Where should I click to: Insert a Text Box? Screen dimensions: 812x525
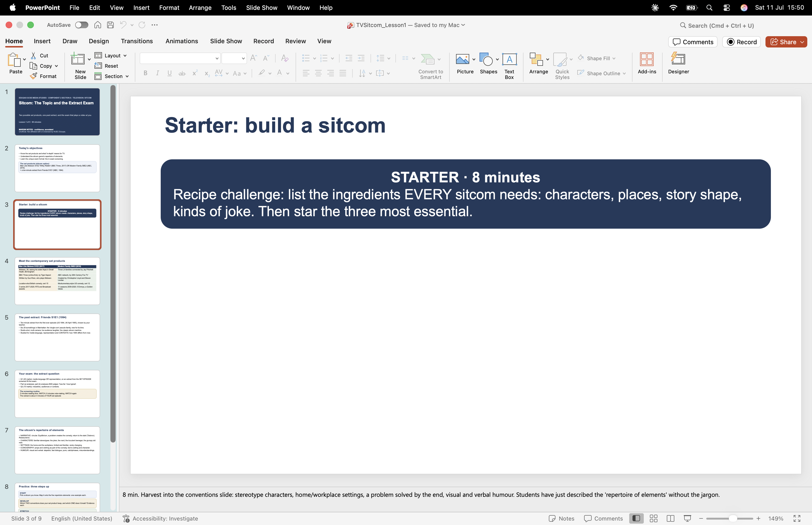coord(509,66)
